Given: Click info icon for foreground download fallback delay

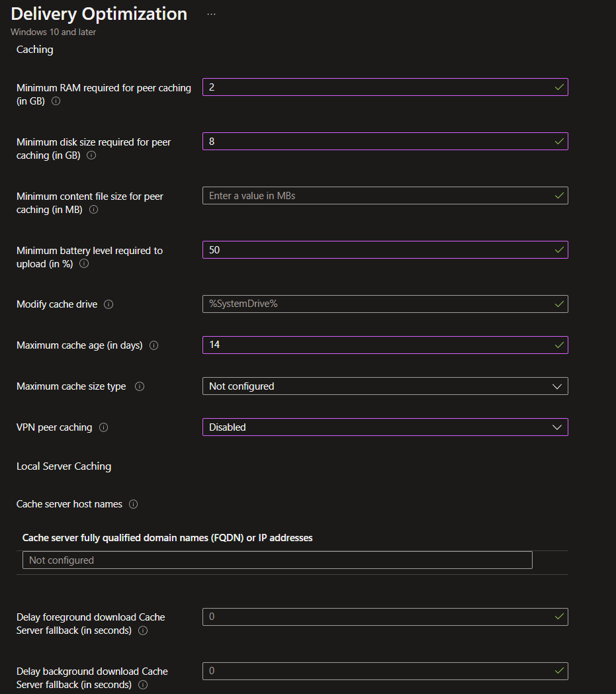Looking at the screenshot, I should pyautogui.click(x=143, y=630).
